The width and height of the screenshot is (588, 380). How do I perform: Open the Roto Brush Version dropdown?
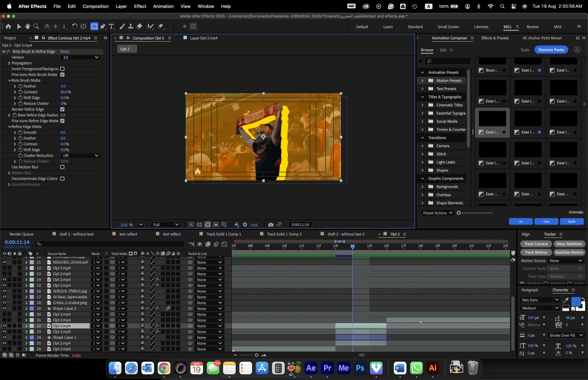[80, 57]
